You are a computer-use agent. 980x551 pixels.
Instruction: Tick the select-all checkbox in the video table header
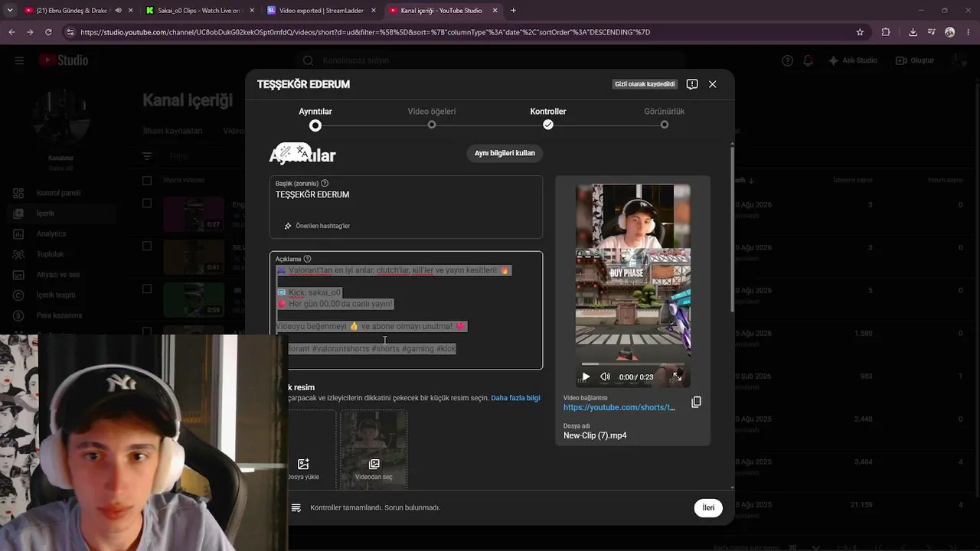[147, 181]
